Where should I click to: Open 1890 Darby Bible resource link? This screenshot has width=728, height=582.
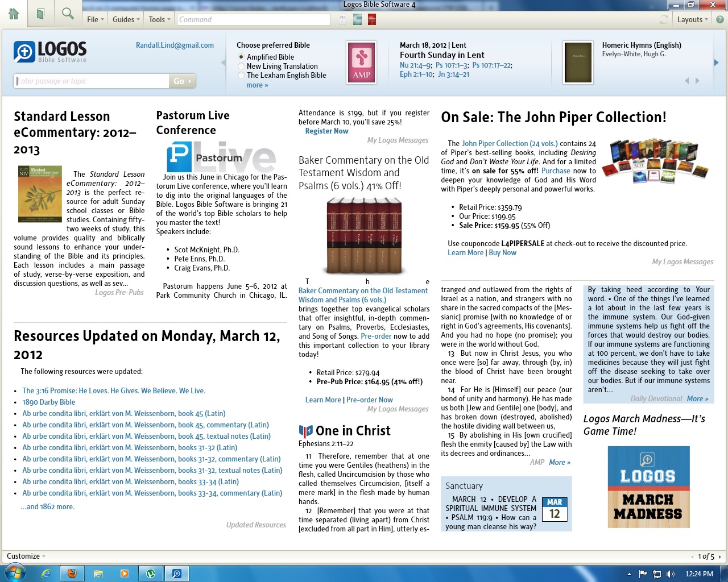(x=49, y=402)
